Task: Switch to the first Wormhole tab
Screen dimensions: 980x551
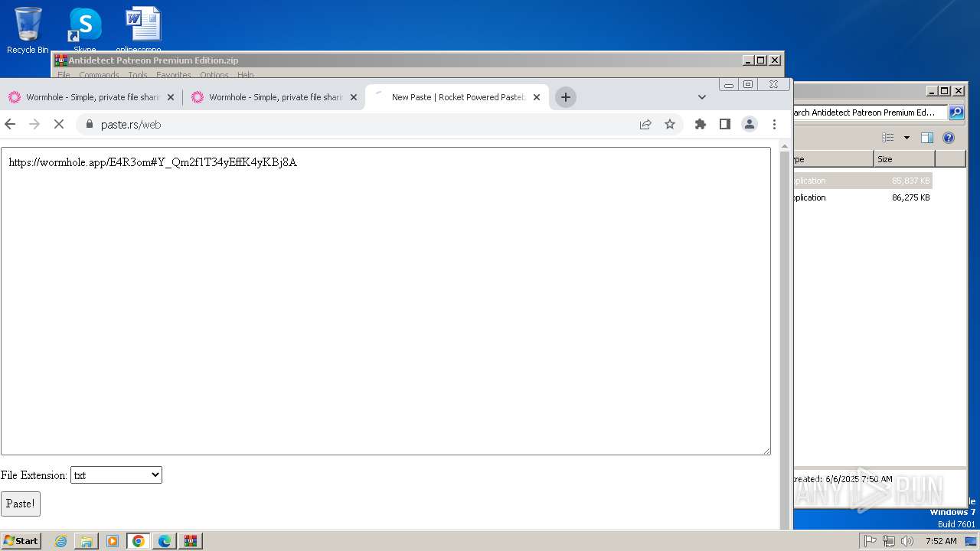Action: [91, 97]
